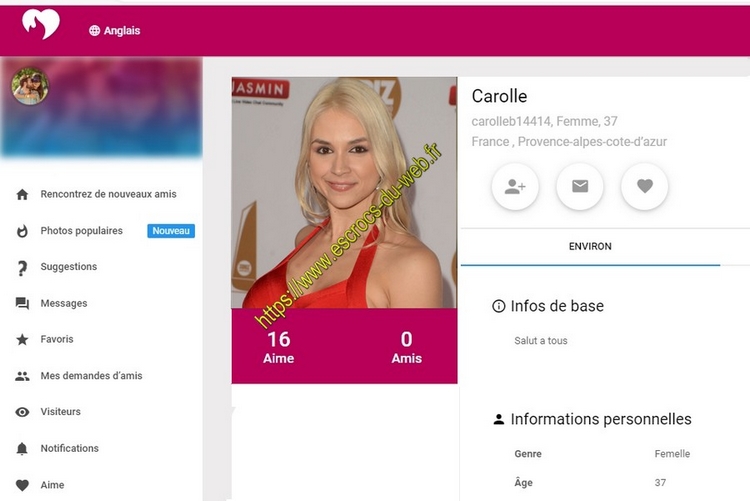
Task: Click the flame icon for popular photos
Action: [x=22, y=231]
